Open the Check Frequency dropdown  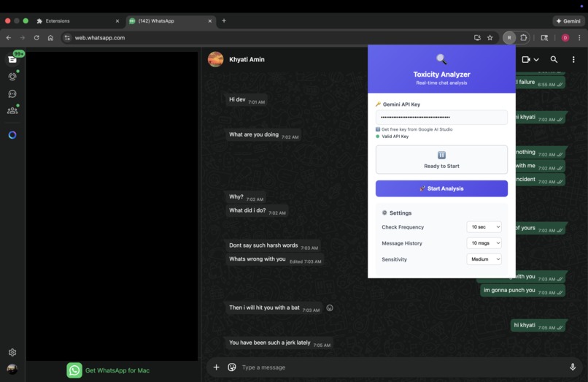[x=484, y=227]
